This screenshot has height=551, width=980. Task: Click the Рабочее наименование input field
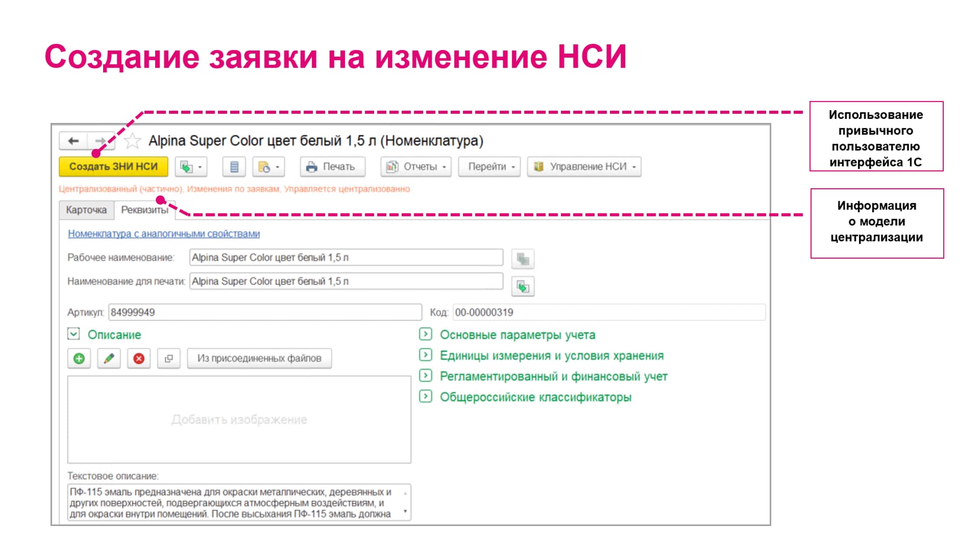point(346,258)
